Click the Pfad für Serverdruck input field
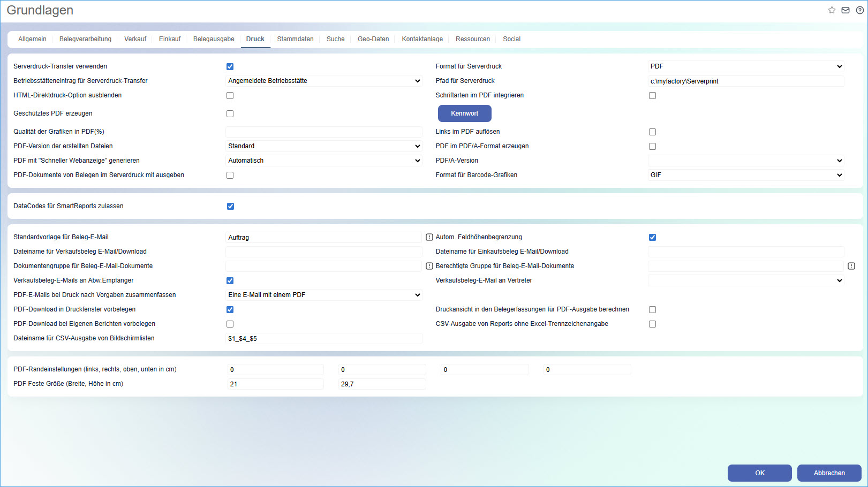The width and height of the screenshot is (868, 487). [745, 81]
